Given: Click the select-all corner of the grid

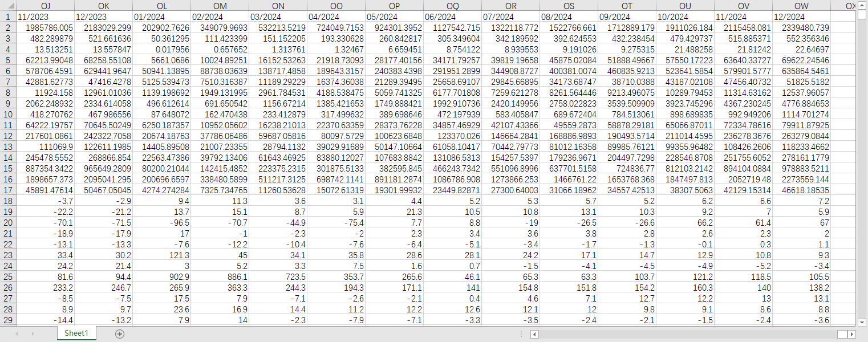Looking at the screenshot, I should 8,6.
